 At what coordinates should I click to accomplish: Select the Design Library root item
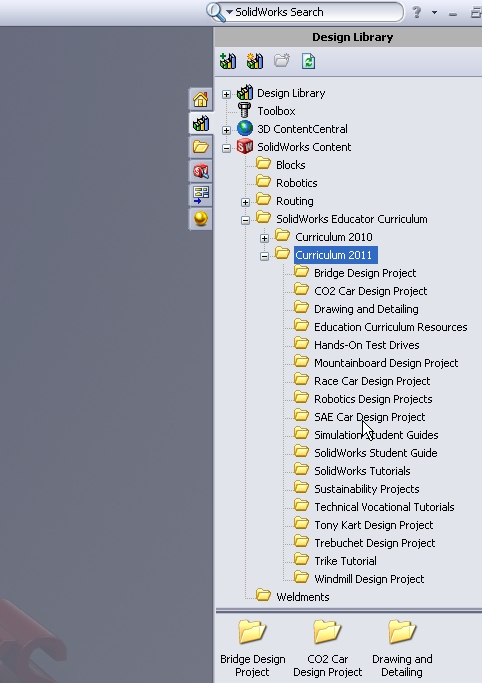pos(291,93)
